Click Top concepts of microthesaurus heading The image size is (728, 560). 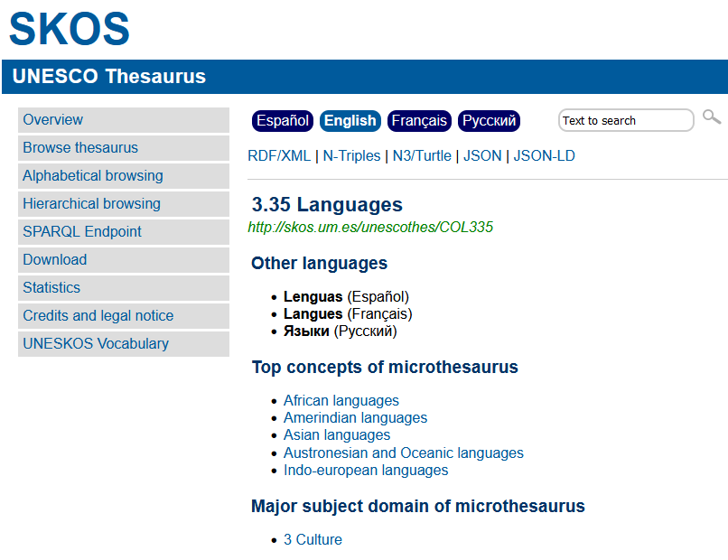tap(385, 367)
